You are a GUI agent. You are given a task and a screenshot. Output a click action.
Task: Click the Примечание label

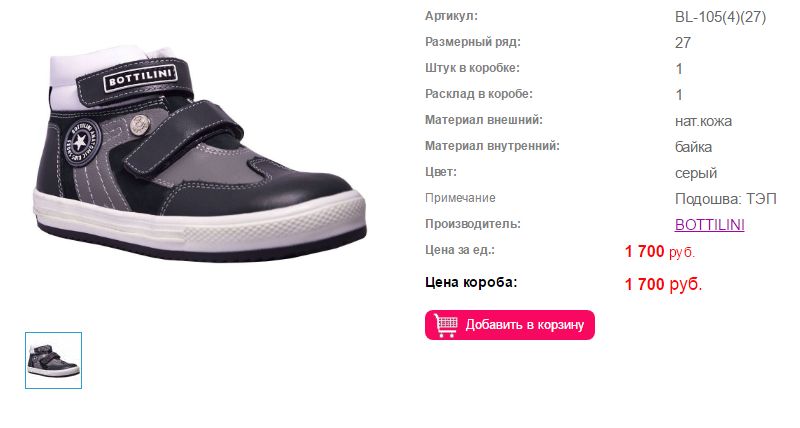pyautogui.click(x=460, y=198)
